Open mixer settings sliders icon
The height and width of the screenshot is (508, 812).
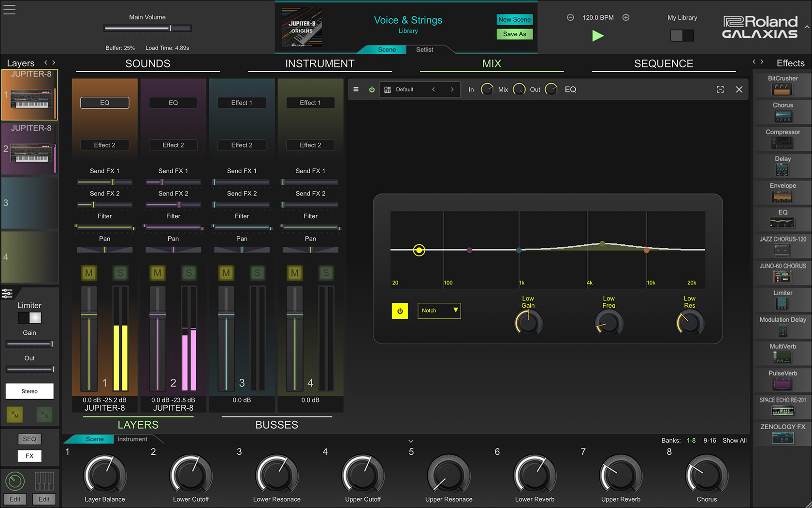pyautogui.click(x=7, y=293)
